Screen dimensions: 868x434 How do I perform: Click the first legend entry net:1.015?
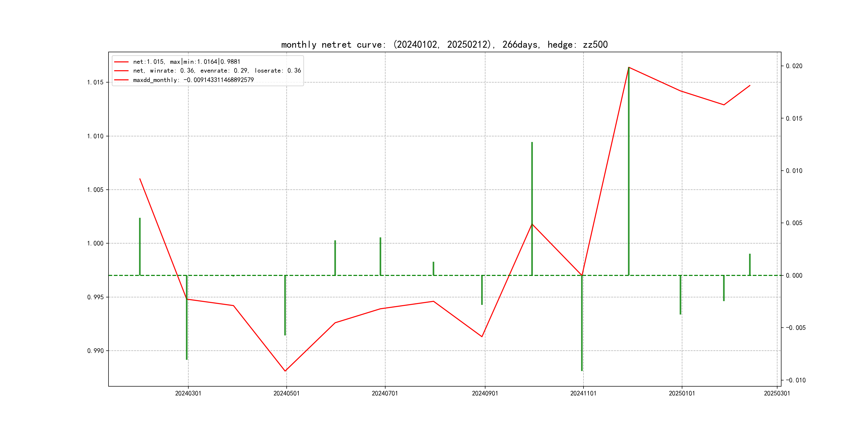[186, 62]
